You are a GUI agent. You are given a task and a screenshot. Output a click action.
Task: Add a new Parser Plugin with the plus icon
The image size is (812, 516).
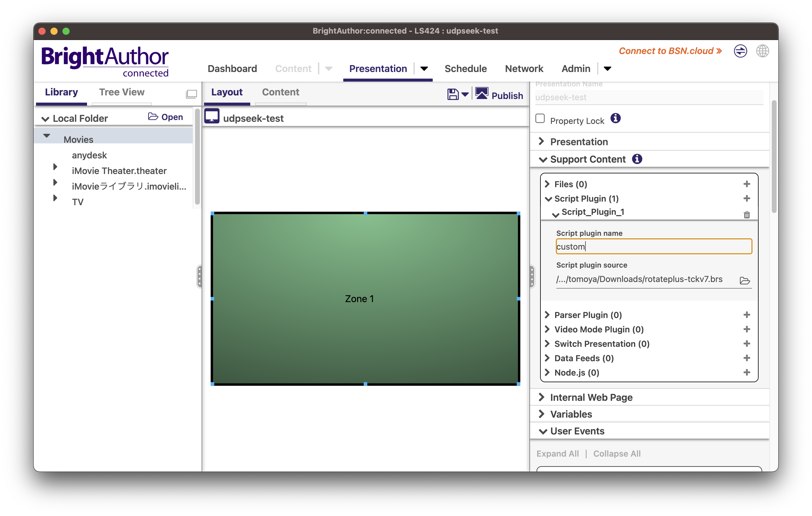click(747, 315)
